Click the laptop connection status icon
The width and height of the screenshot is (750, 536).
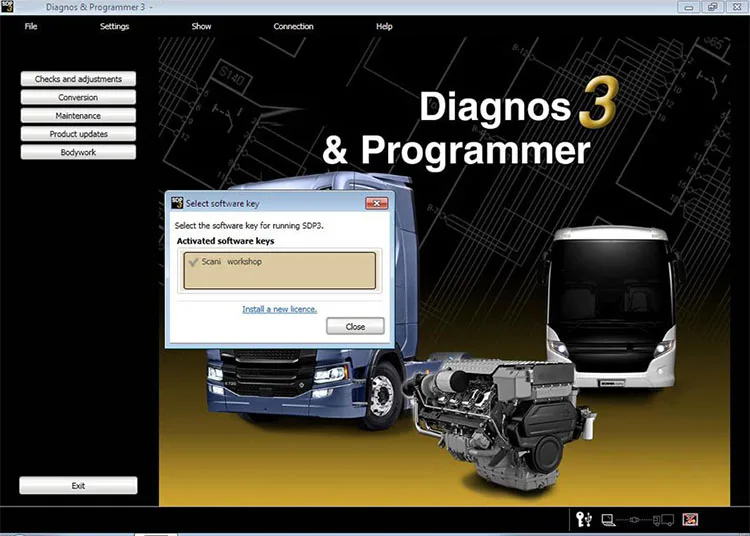(608, 520)
